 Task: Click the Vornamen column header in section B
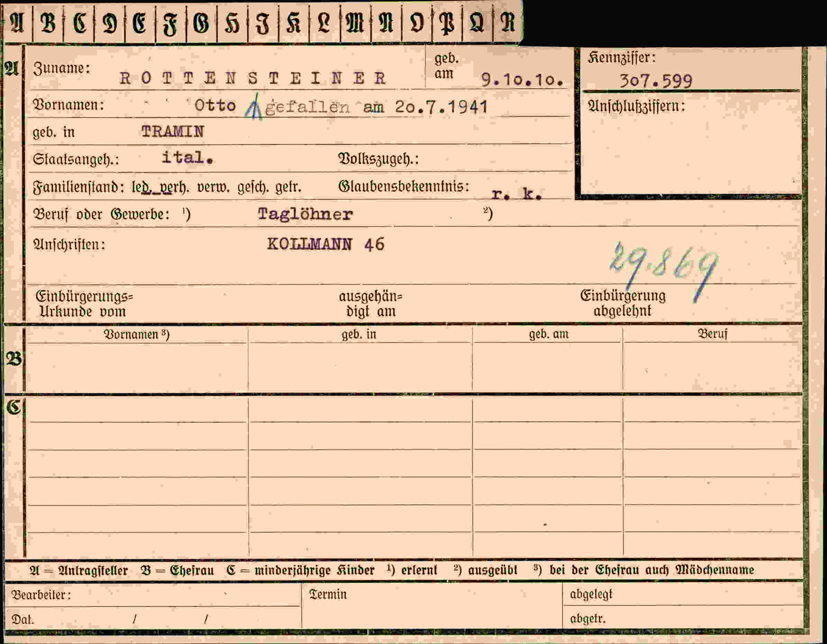(137, 334)
